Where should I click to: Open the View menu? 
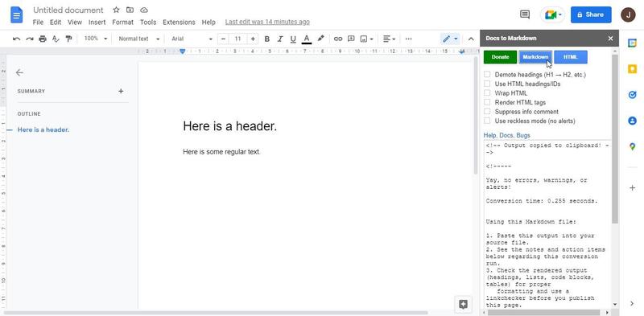(x=75, y=23)
